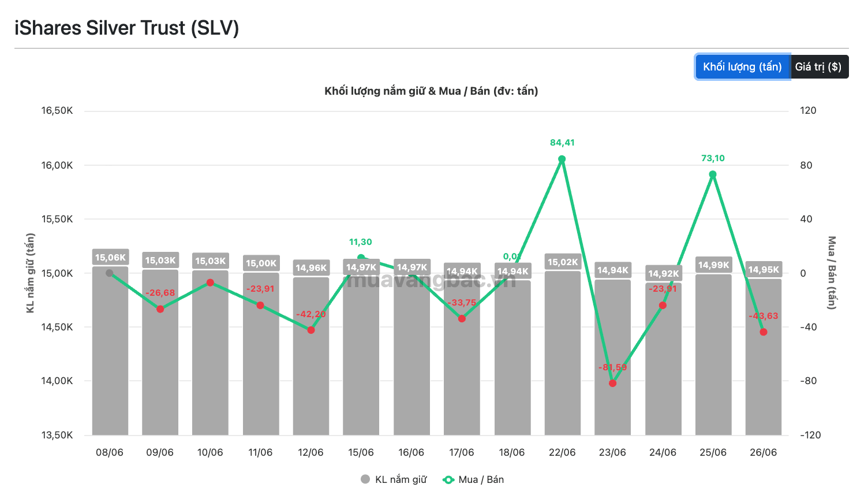Select the -81,59 red point on 23/06
Viewport: 868px width, 491px height.
613,383
